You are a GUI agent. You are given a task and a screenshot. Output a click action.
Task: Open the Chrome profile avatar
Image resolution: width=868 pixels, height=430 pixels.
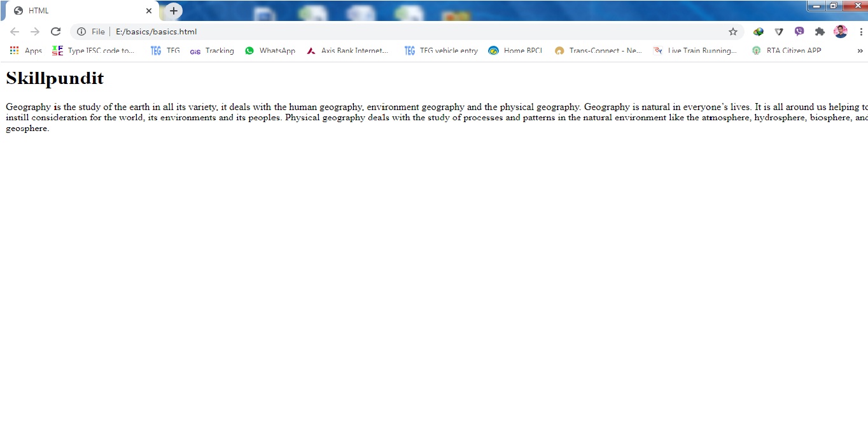pyautogui.click(x=841, y=32)
